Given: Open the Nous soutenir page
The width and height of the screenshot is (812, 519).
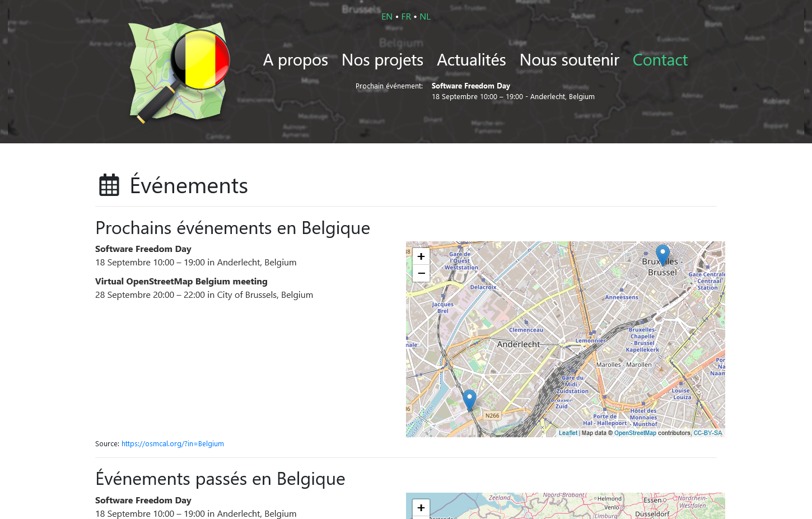Looking at the screenshot, I should 569,60.
